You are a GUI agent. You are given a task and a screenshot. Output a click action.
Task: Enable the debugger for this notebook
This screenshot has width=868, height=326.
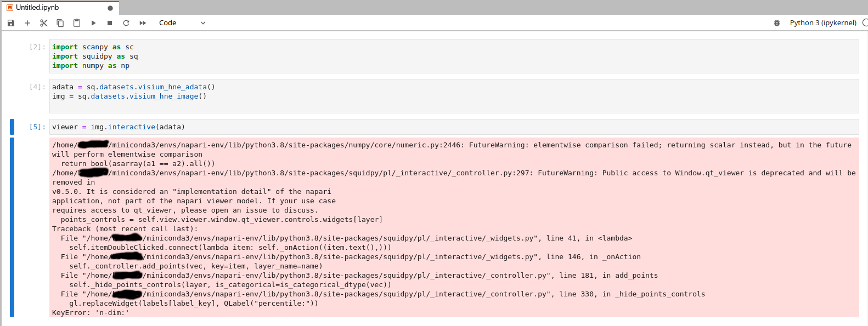point(777,22)
